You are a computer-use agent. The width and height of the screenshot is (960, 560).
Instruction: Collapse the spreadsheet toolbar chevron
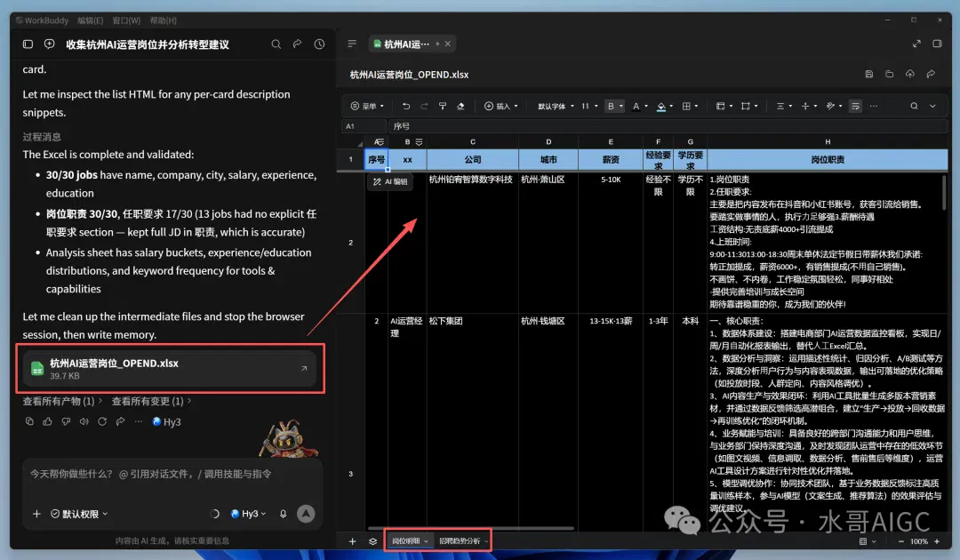point(932,106)
